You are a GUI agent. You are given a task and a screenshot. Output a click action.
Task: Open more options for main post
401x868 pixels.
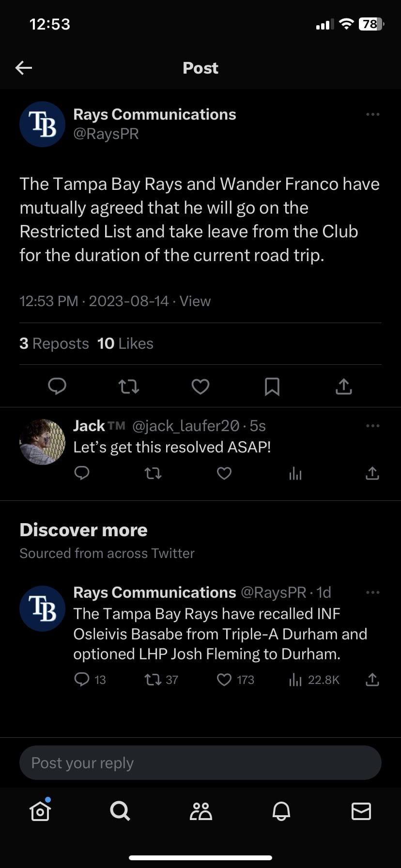pos(372,114)
